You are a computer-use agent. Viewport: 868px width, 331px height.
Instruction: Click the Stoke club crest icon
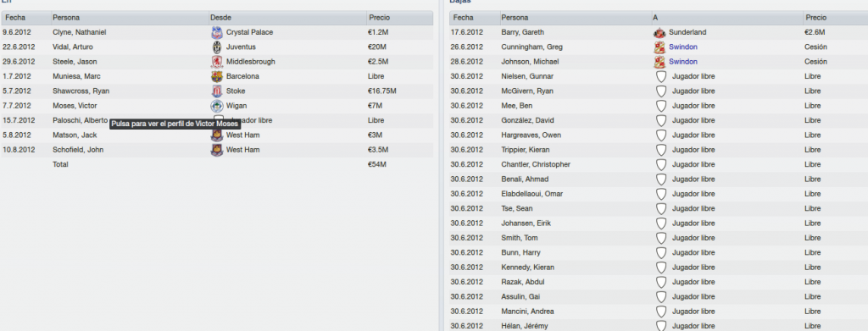pyautogui.click(x=217, y=91)
